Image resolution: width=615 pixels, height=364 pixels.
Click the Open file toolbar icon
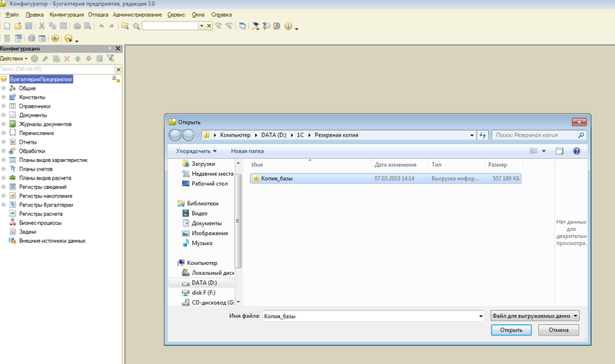click(x=18, y=26)
